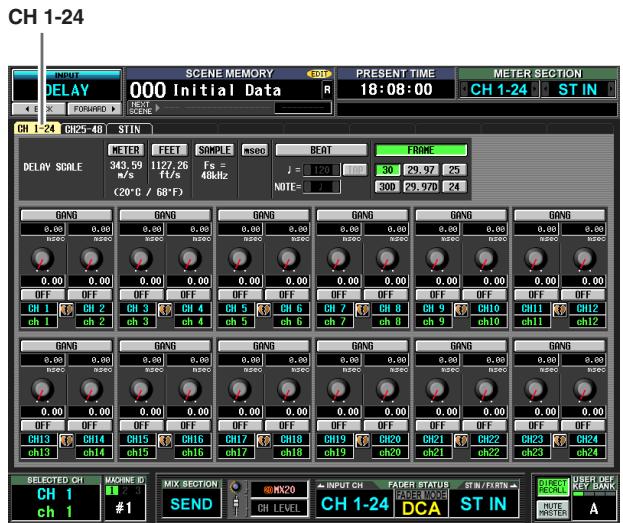Click the CH 8 delay knob
The height and width of the screenshot is (523, 623).
coord(387,259)
